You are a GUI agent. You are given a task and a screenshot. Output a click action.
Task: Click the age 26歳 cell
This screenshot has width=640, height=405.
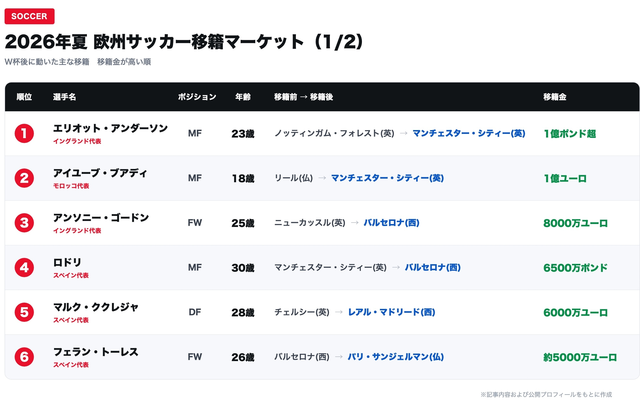[243, 357]
